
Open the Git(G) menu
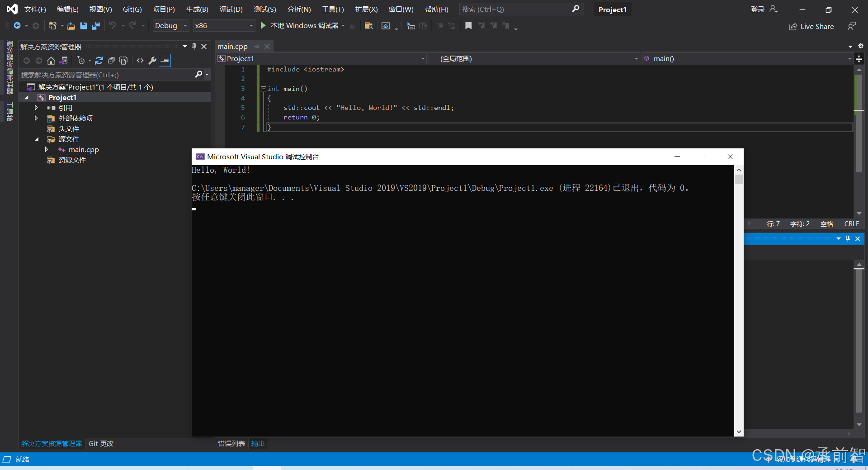132,9
